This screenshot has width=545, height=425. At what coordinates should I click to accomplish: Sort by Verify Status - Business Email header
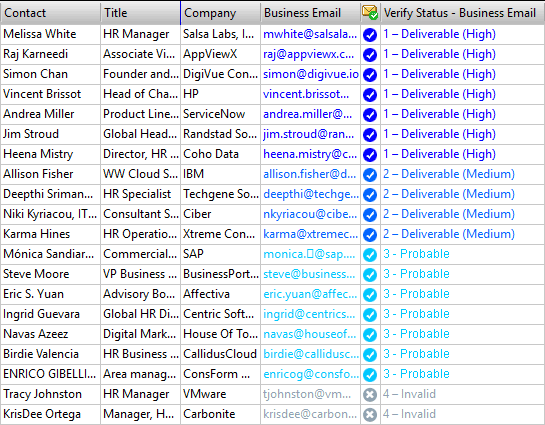(x=463, y=13)
